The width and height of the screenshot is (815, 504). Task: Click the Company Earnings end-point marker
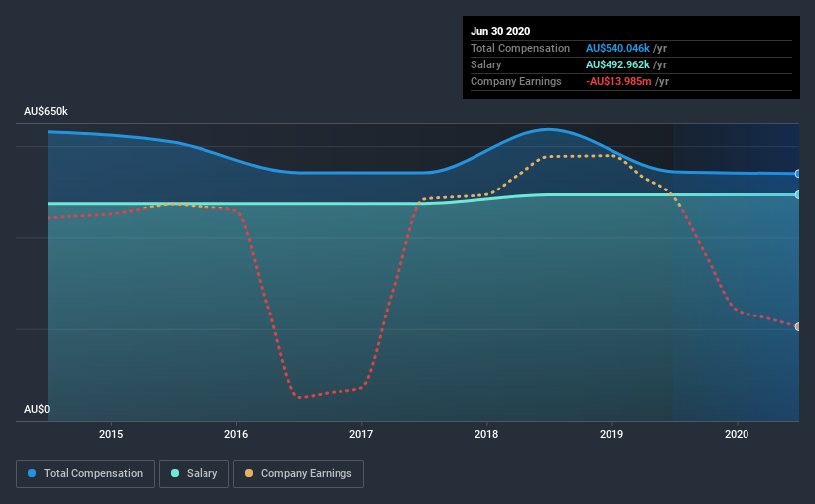[797, 326]
